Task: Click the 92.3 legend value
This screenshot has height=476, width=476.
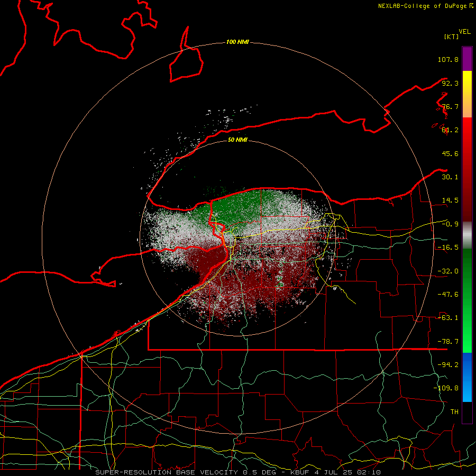Action: click(x=450, y=83)
